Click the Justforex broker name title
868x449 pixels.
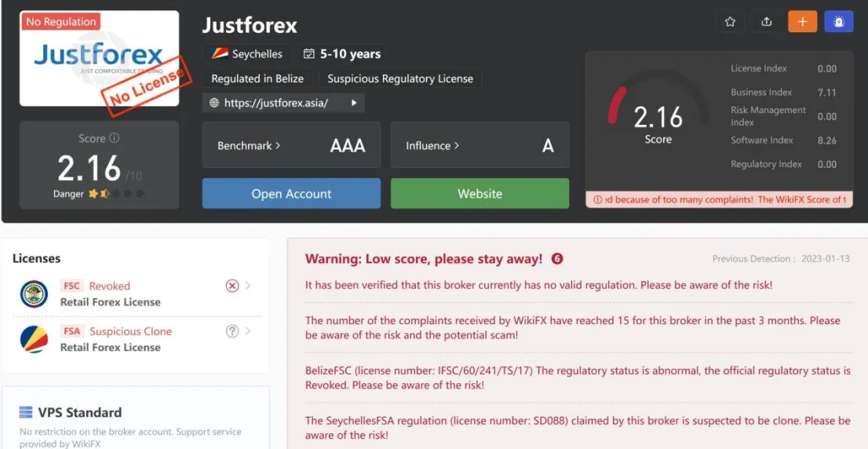tap(250, 25)
